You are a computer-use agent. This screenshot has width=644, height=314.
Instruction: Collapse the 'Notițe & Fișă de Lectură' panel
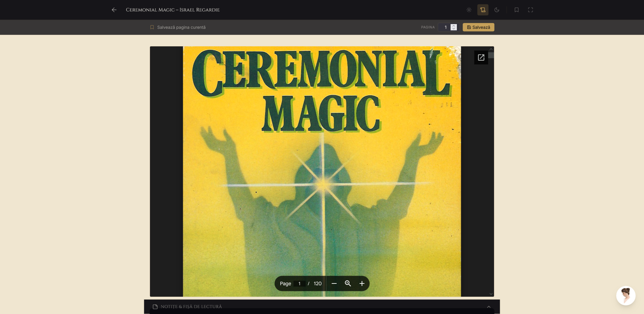click(489, 307)
